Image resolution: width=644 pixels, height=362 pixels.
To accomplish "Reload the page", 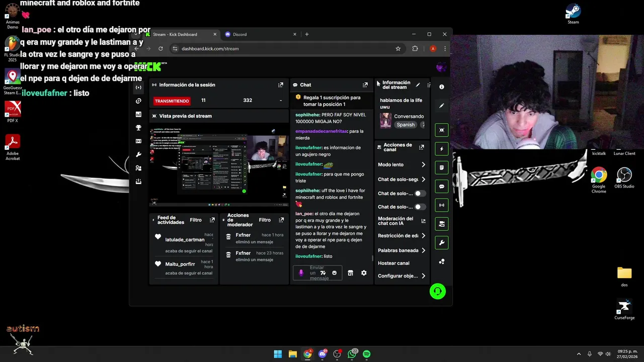I will pyautogui.click(x=160, y=49).
